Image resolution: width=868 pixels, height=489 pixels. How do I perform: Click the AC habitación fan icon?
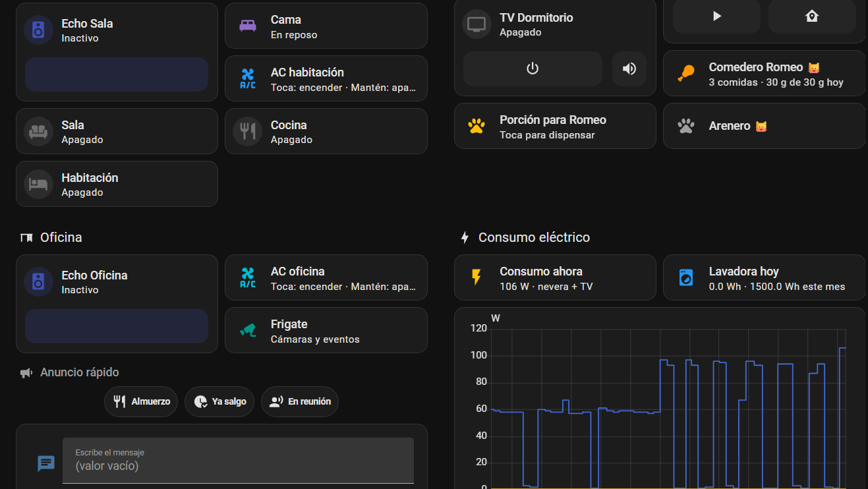[248, 78]
